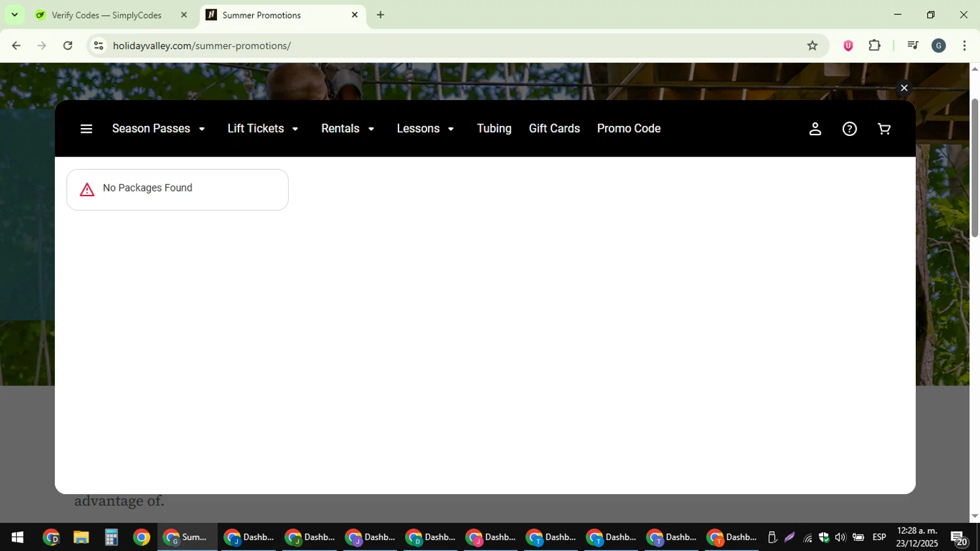Open the account profile icon in store header
Screen dimensions: 980x551
coord(815,129)
